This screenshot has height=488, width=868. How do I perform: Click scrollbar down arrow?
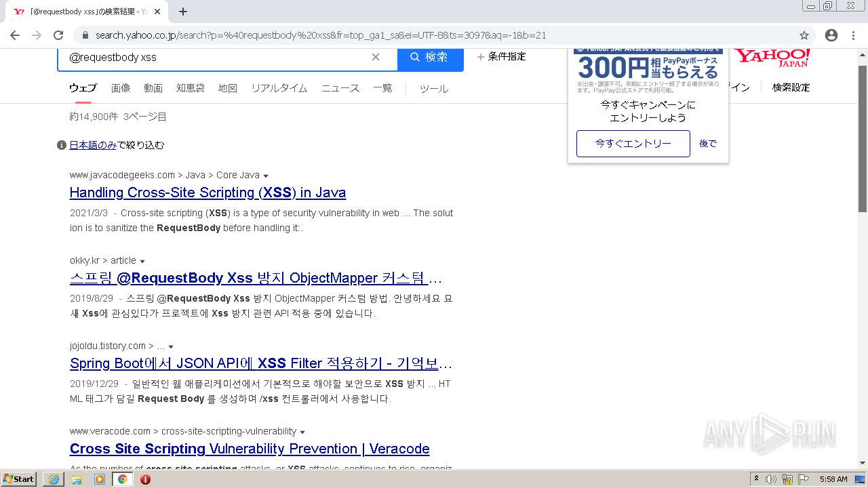863,463
